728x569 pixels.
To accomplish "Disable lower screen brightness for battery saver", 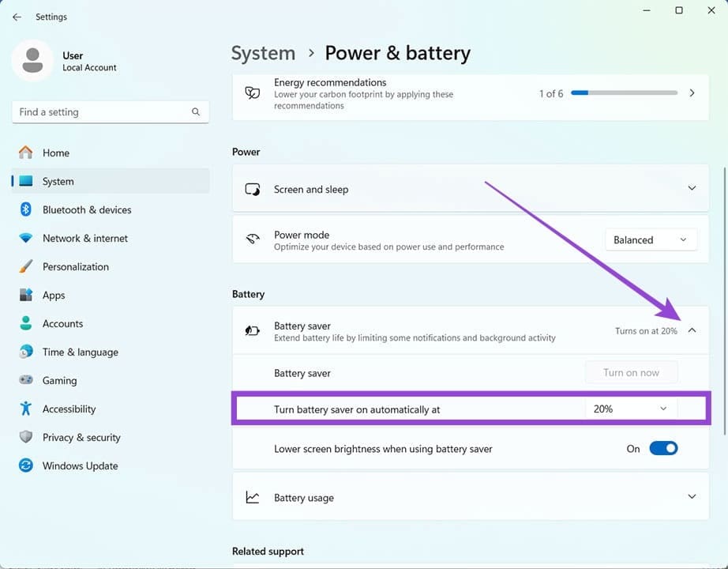I will (x=663, y=447).
